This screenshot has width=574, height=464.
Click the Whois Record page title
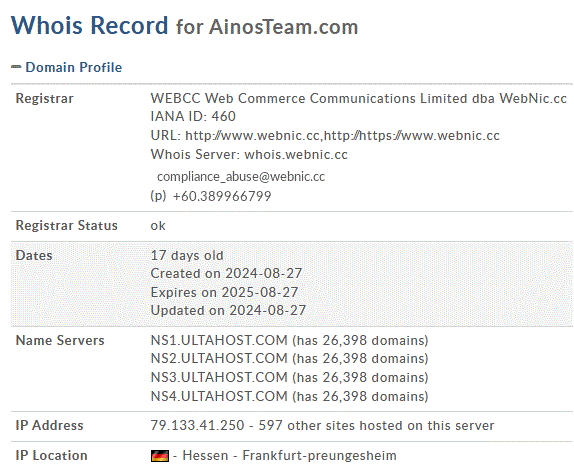tap(90, 25)
